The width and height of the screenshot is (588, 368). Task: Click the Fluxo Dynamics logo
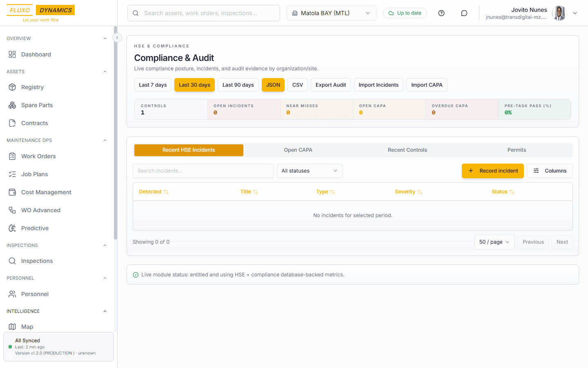click(x=40, y=13)
